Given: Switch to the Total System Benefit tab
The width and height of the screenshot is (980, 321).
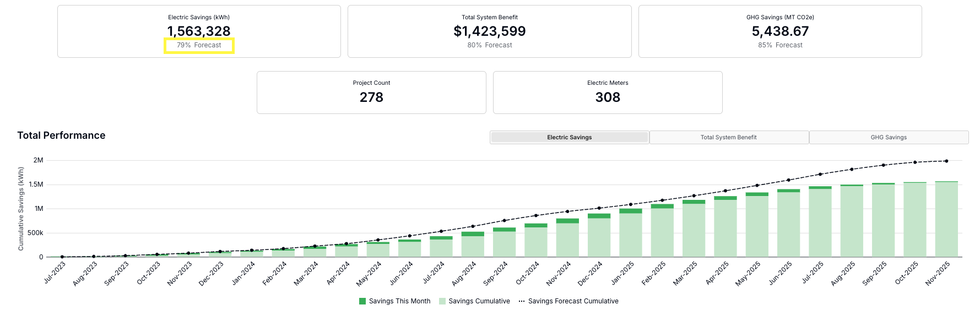Looking at the screenshot, I should (x=728, y=138).
